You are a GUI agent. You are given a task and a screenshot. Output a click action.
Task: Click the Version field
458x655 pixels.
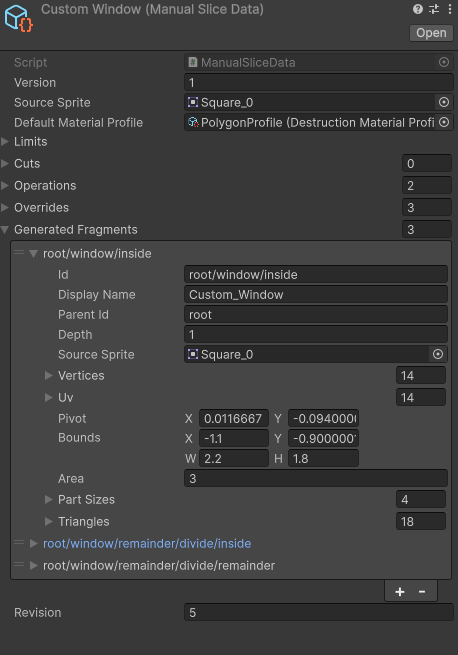point(319,82)
